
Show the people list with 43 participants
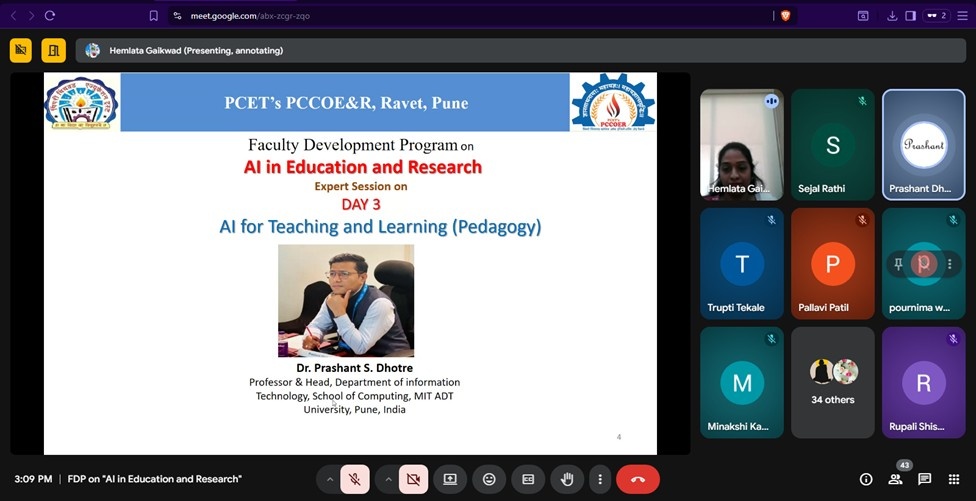[896, 479]
